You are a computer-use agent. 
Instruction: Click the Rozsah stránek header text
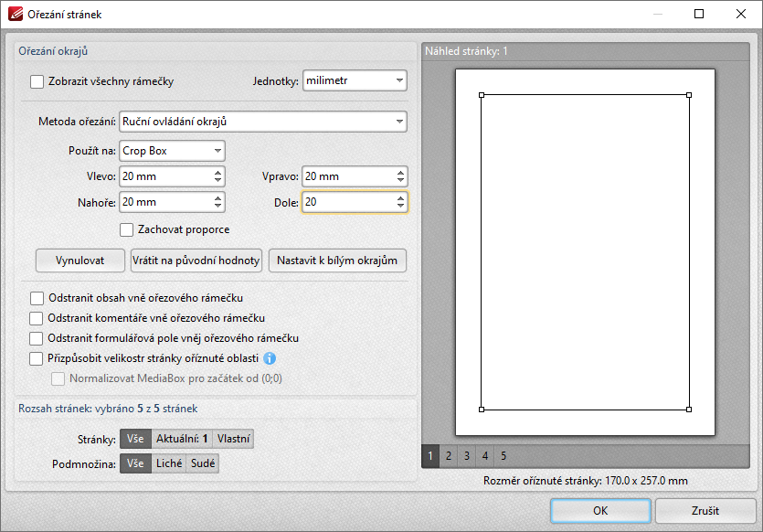pyautogui.click(x=108, y=409)
